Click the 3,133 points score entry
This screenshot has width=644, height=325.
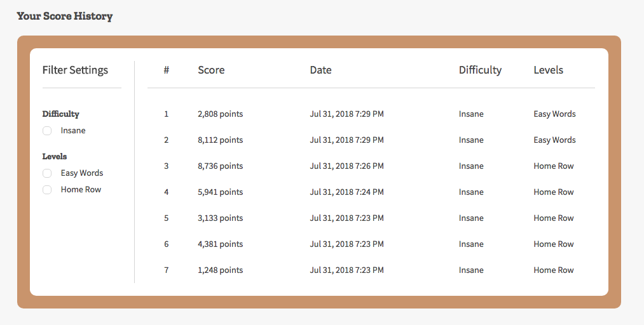click(x=220, y=218)
